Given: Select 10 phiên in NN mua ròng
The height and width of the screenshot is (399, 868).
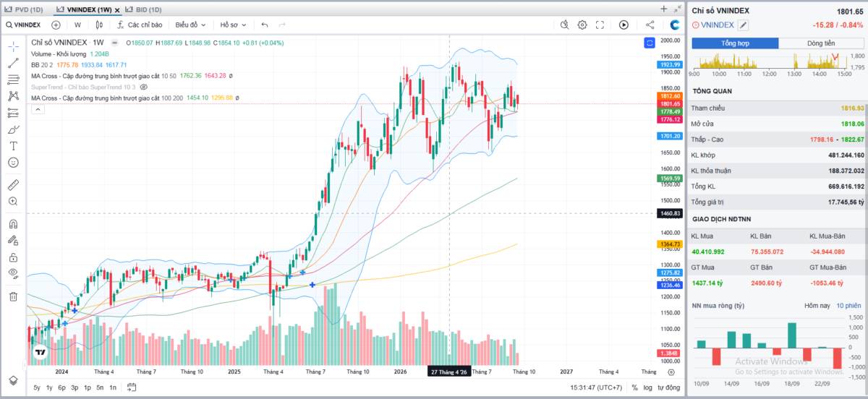Looking at the screenshot, I should (848, 306).
